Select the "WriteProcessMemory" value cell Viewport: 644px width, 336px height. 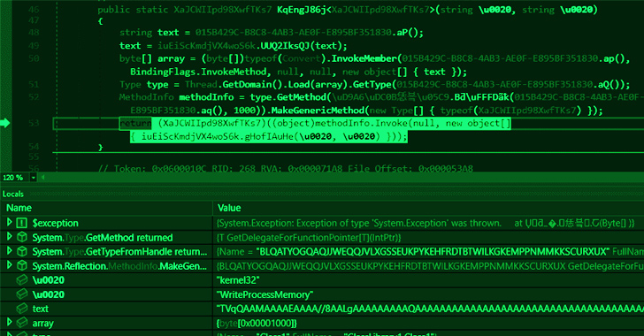point(428,294)
